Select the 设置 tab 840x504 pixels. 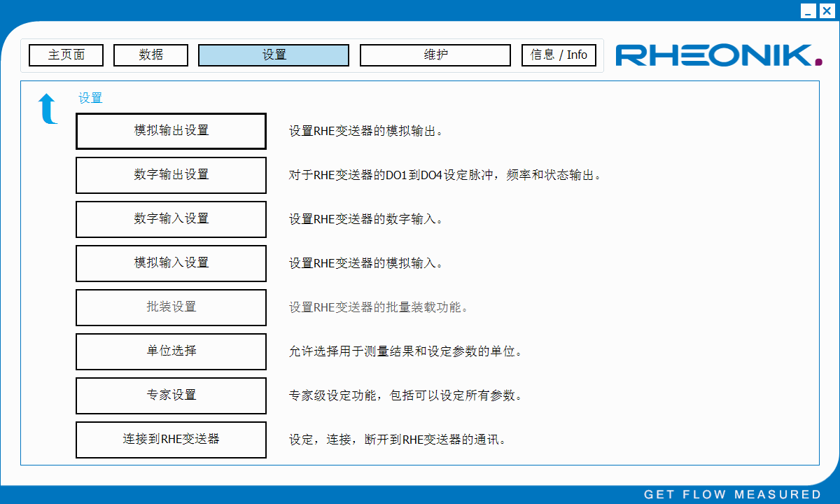274,55
